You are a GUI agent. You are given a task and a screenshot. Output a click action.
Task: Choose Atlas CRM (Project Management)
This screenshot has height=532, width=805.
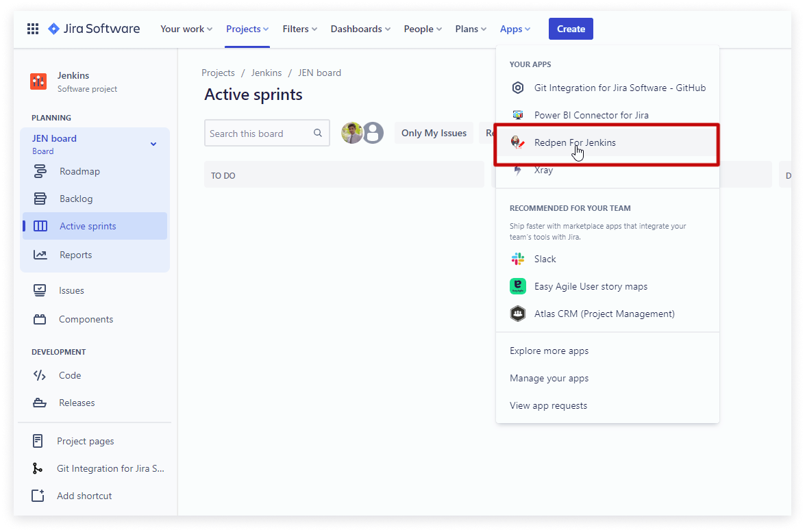607,314
